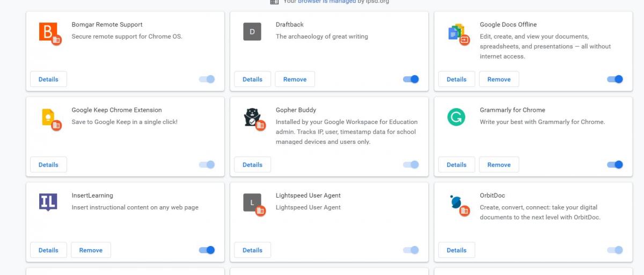Click the 'Grammarly for Chrome' title
The height and width of the screenshot is (275, 644).
513,110
